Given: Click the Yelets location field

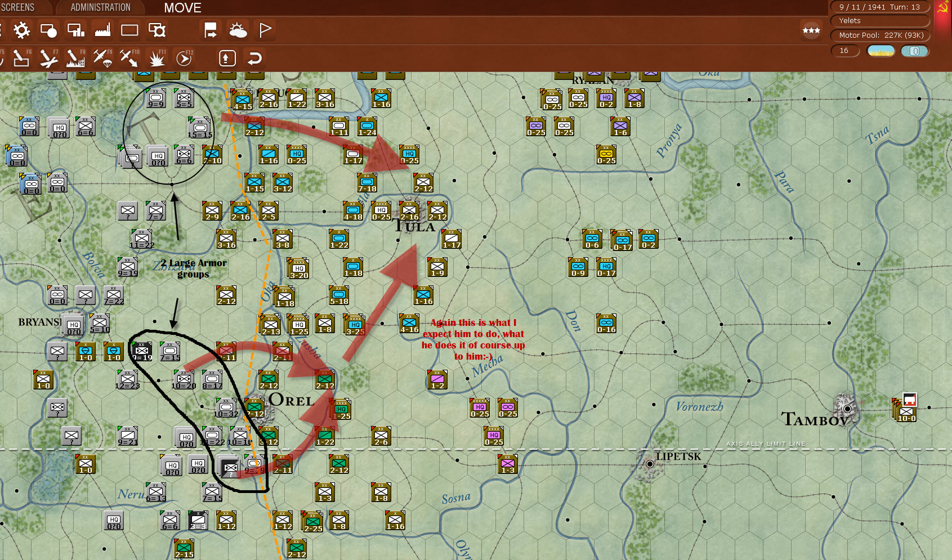Looking at the screenshot, I should coord(879,21).
